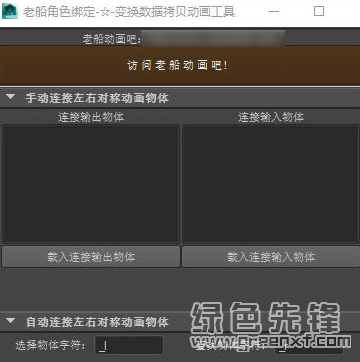360x362 pixels.
Task: Click the 选择物体字符: label
Action: tap(51, 345)
